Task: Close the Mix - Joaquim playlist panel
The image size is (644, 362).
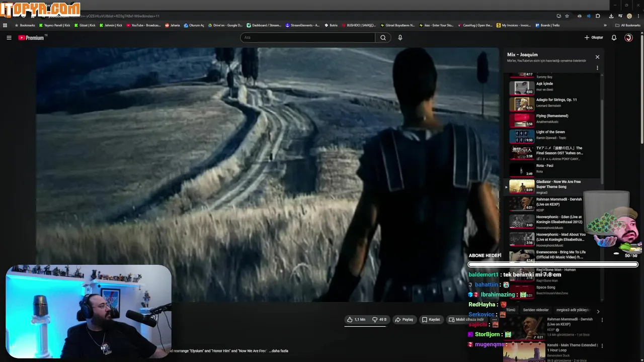Action: pos(597,57)
